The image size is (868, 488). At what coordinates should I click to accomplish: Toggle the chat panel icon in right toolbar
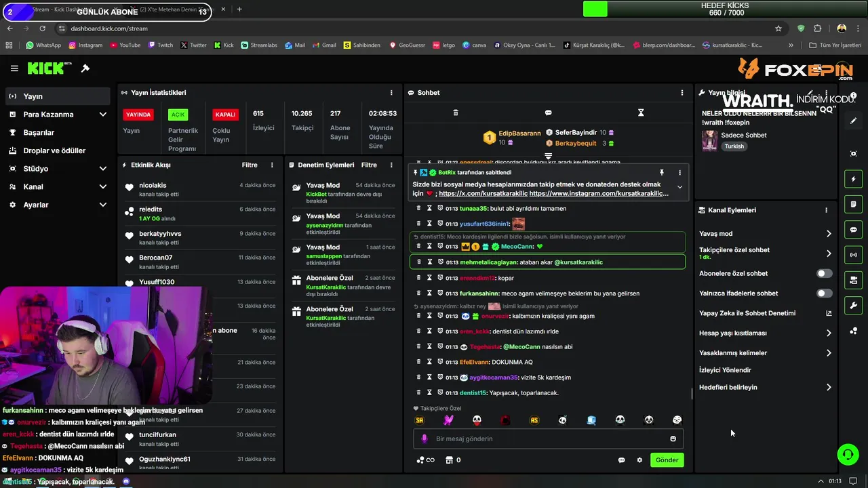pos(854,230)
